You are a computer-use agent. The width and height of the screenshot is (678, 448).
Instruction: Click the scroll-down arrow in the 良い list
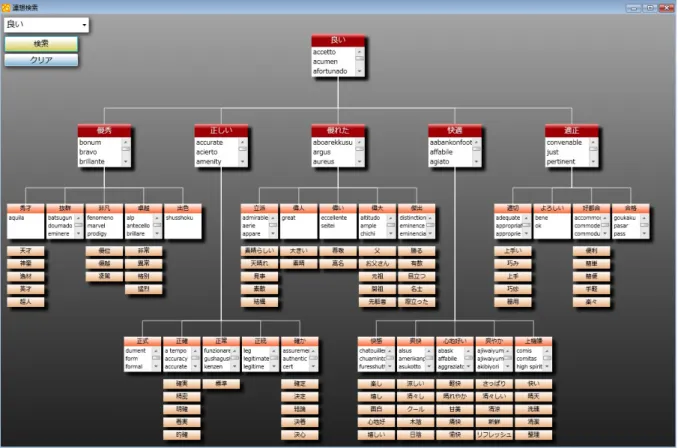(x=359, y=71)
